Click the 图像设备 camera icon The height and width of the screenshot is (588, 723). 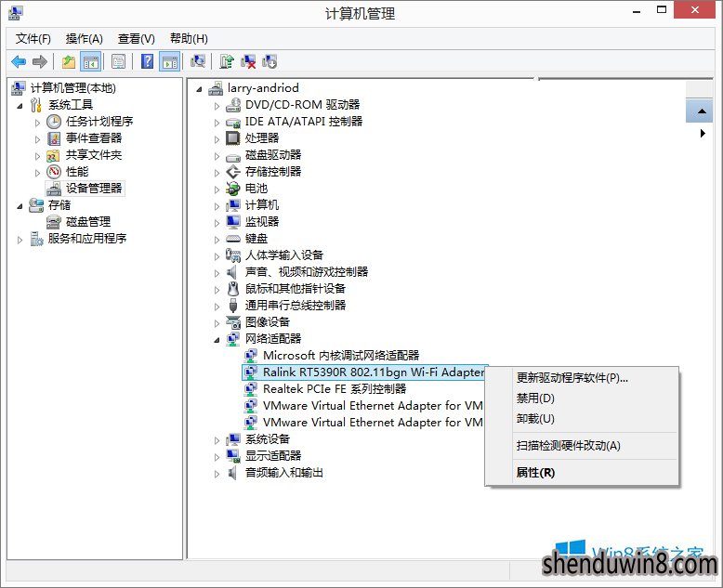pyautogui.click(x=233, y=321)
